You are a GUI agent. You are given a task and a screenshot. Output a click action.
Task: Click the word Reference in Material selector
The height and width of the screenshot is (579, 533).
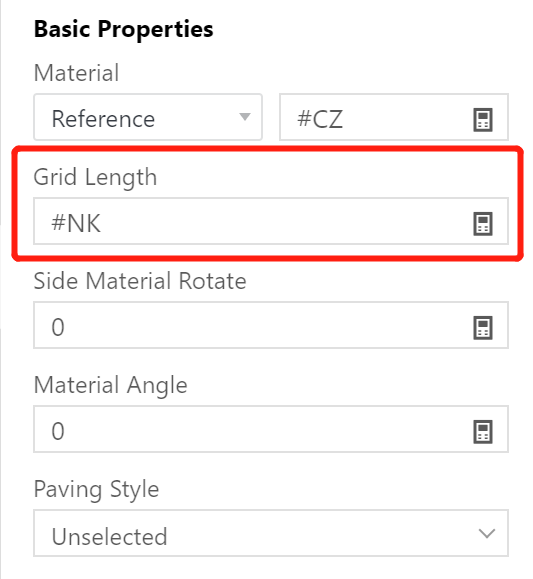pos(103,119)
